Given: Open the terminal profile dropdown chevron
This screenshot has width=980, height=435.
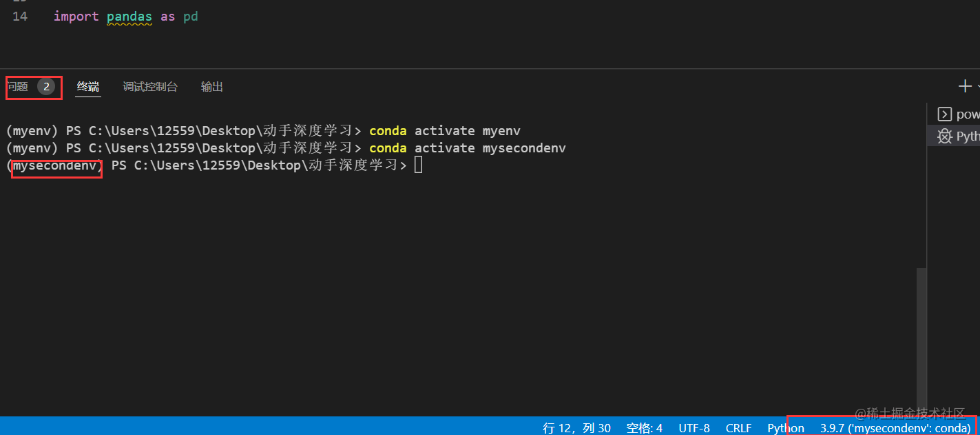Looking at the screenshot, I should tap(976, 86).
